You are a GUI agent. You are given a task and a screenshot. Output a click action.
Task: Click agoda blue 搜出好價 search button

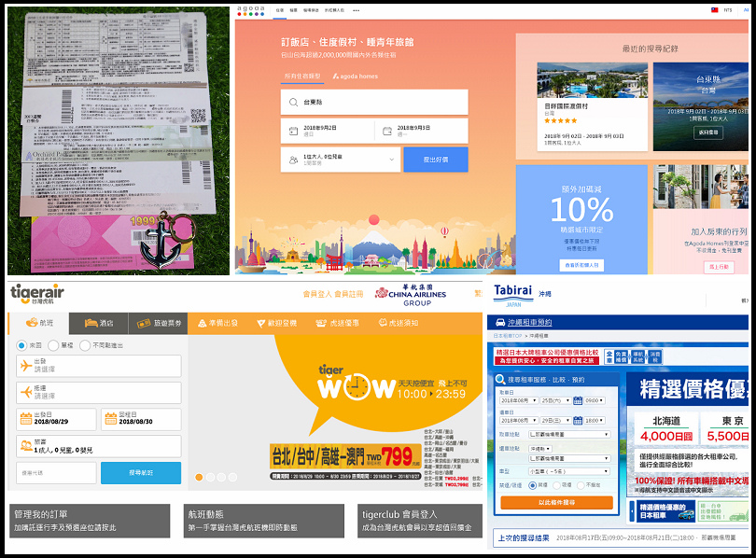(x=436, y=160)
